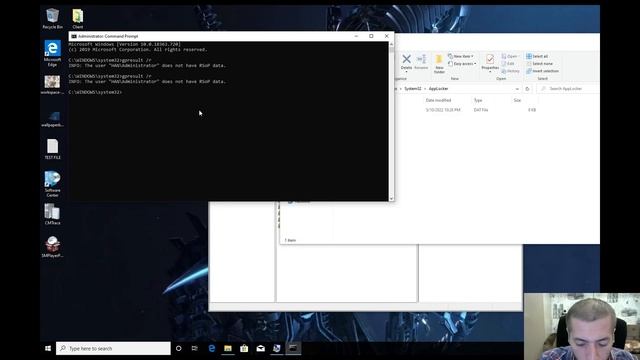
Task: Click the taskbar search box
Action: click(x=113, y=348)
